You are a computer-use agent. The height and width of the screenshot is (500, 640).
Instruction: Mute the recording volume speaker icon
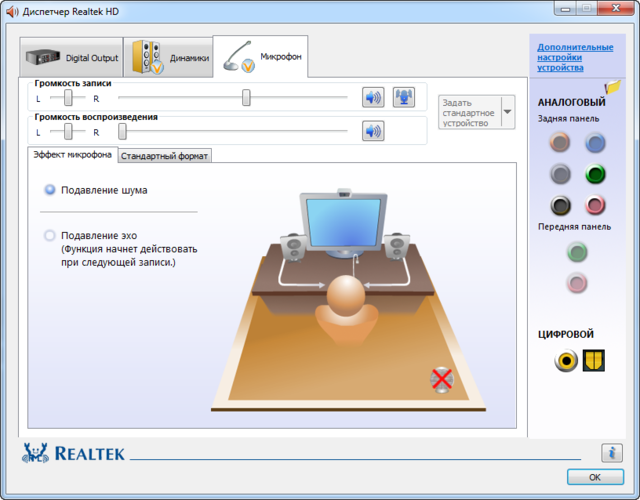pyautogui.click(x=373, y=97)
